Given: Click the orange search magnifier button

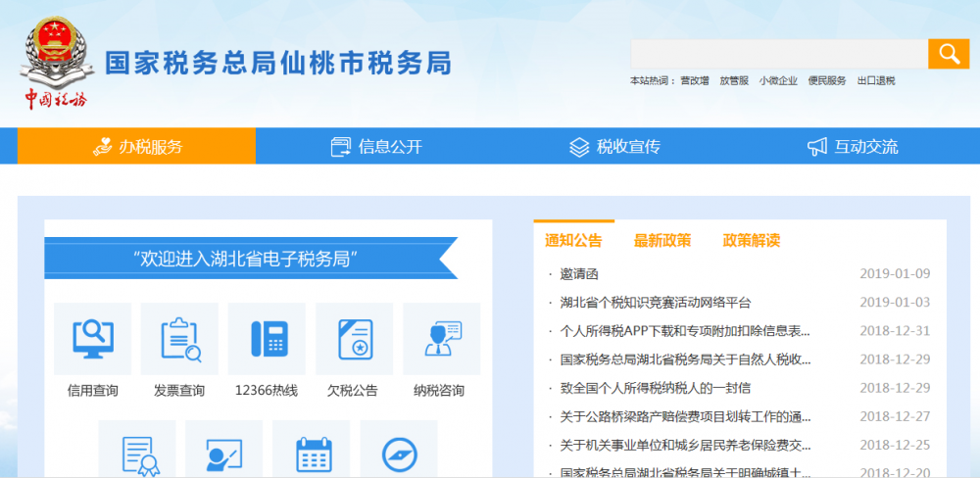Looking at the screenshot, I should [x=948, y=54].
